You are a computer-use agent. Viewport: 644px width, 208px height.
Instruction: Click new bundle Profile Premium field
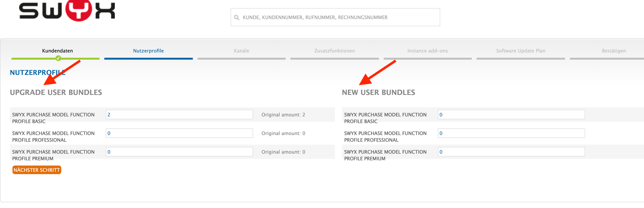click(x=511, y=152)
